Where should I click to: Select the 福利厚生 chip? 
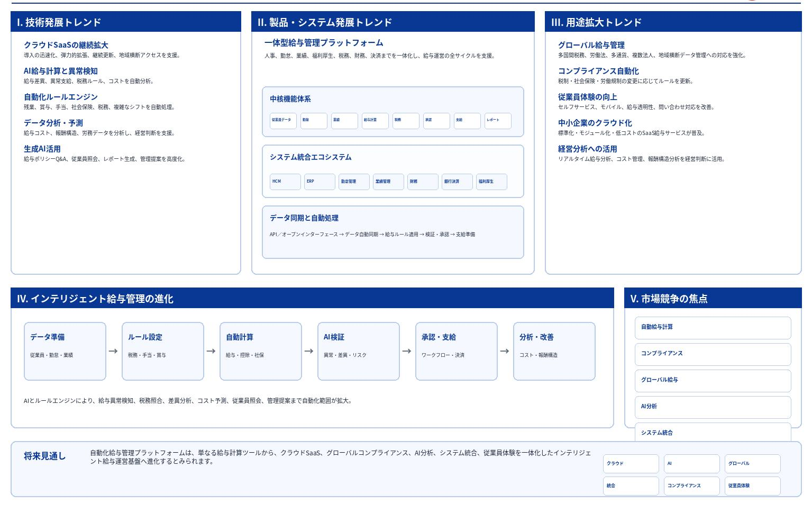pos(491,182)
